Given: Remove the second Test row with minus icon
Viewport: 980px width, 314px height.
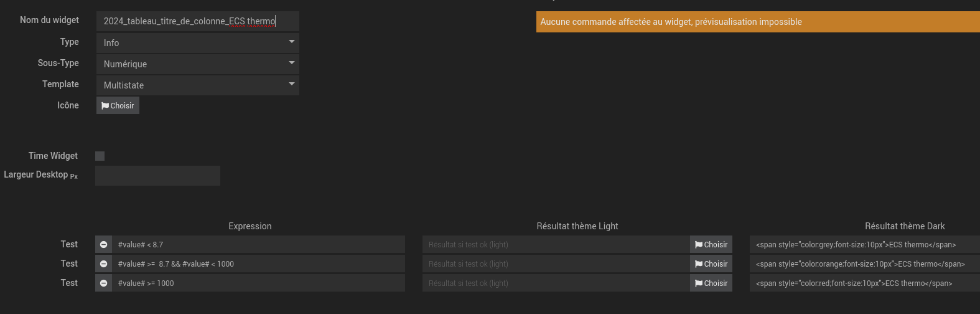Looking at the screenshot, I should (x=103, y=264).
